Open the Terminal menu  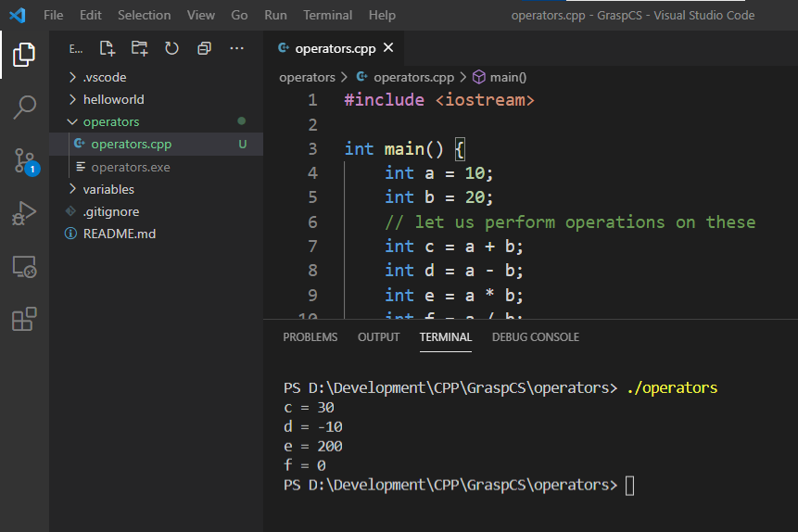(328, 15)
